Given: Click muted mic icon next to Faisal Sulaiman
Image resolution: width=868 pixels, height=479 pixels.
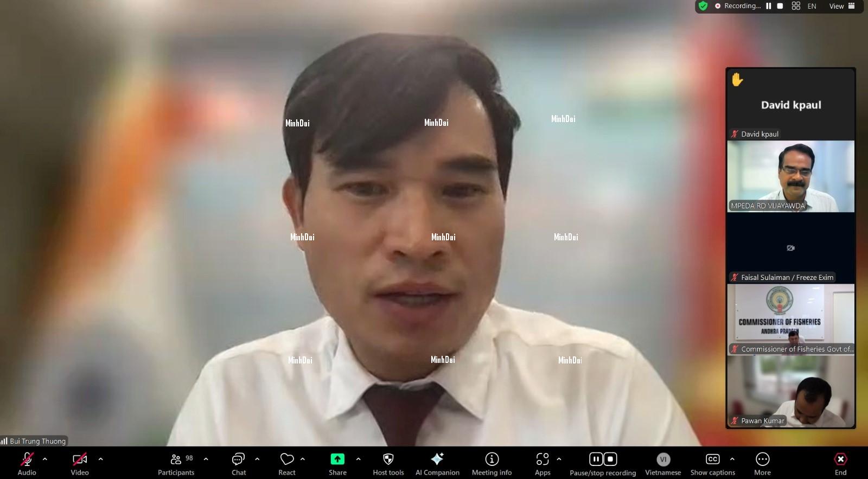Looking at the screenshot, I should [735, 277].
